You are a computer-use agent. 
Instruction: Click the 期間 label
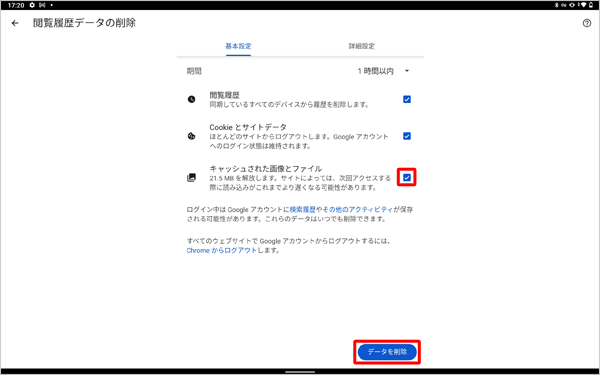coord(194,71)
